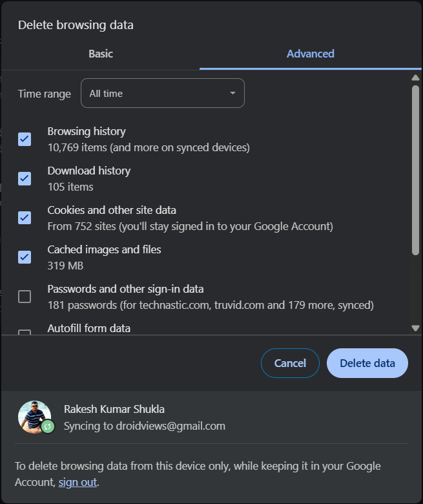Click Rakesh Kumar Shukla's profile avatar
The height and width of the screenshot is (504, 423).
point(34,417)
